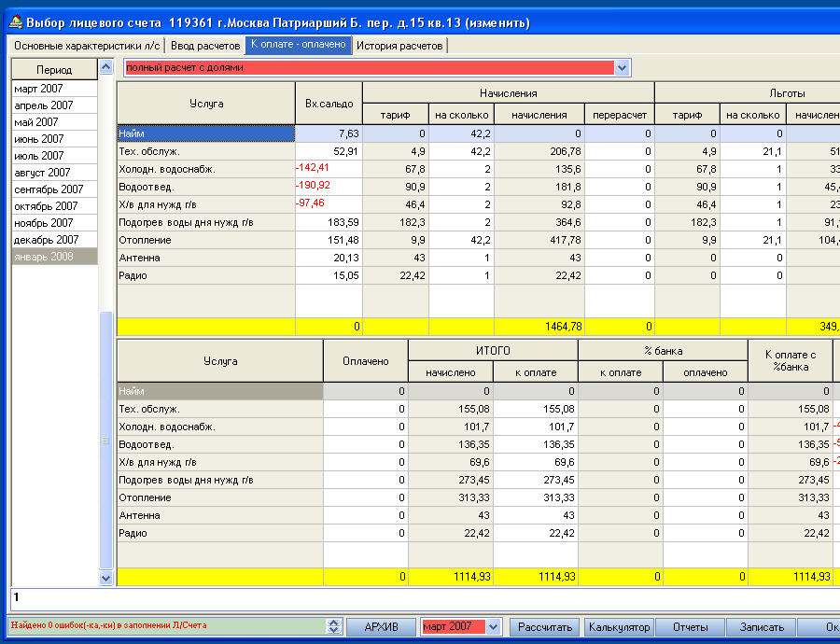Click the 'ИТОГО' group header
This screenshot has width=840, height=644.
tap(493, 350)
